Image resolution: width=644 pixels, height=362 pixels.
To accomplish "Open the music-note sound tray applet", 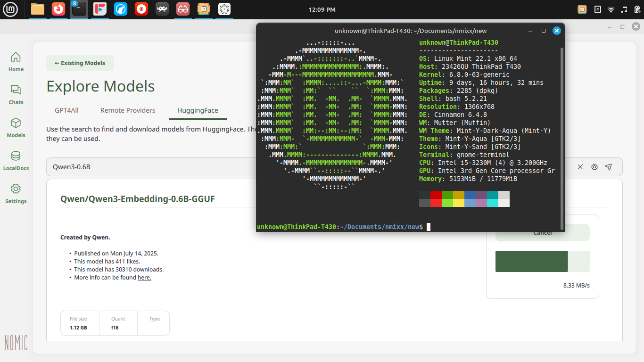I will point(624,9).
